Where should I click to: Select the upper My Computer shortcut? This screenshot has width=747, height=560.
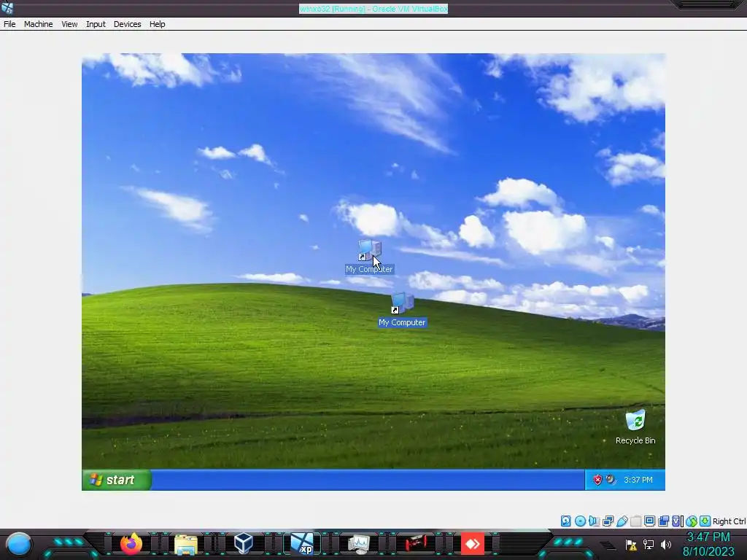369,257
